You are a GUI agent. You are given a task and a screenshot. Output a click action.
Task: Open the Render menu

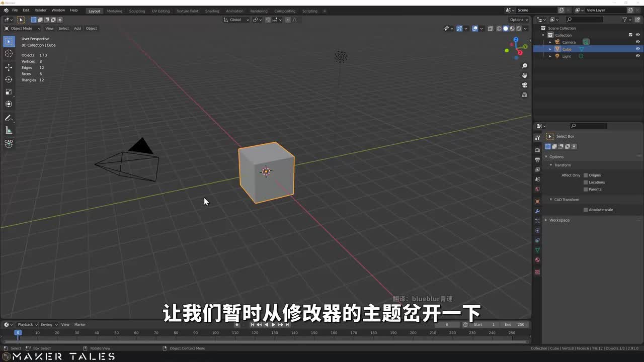(40, 10)
